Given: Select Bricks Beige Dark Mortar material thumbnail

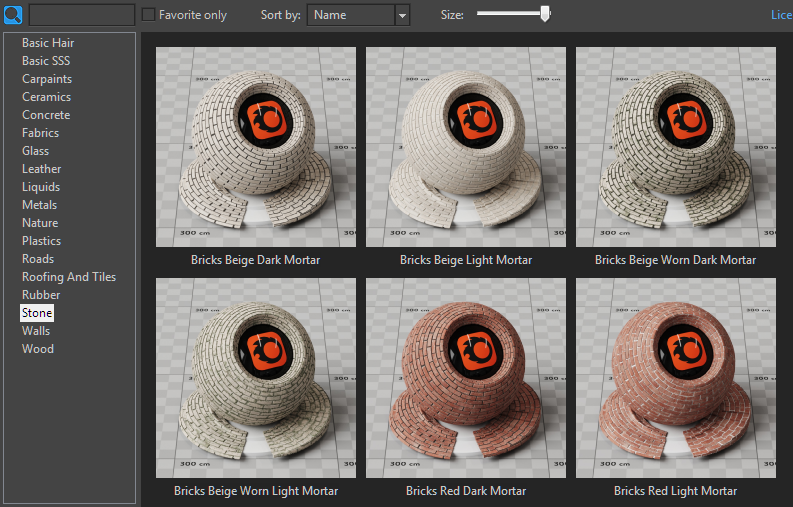Looking at the screenshot, I should coord(256,147).
